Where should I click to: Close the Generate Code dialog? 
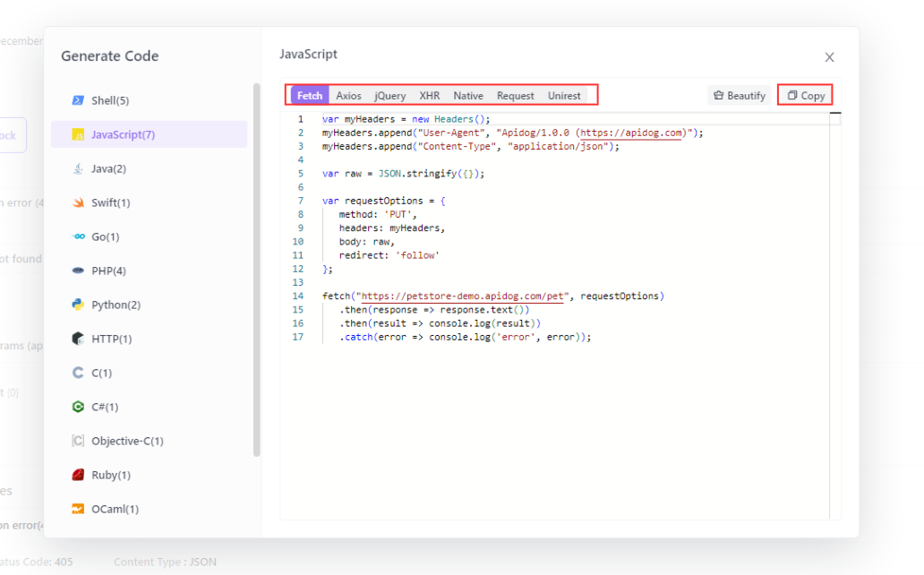829,57
